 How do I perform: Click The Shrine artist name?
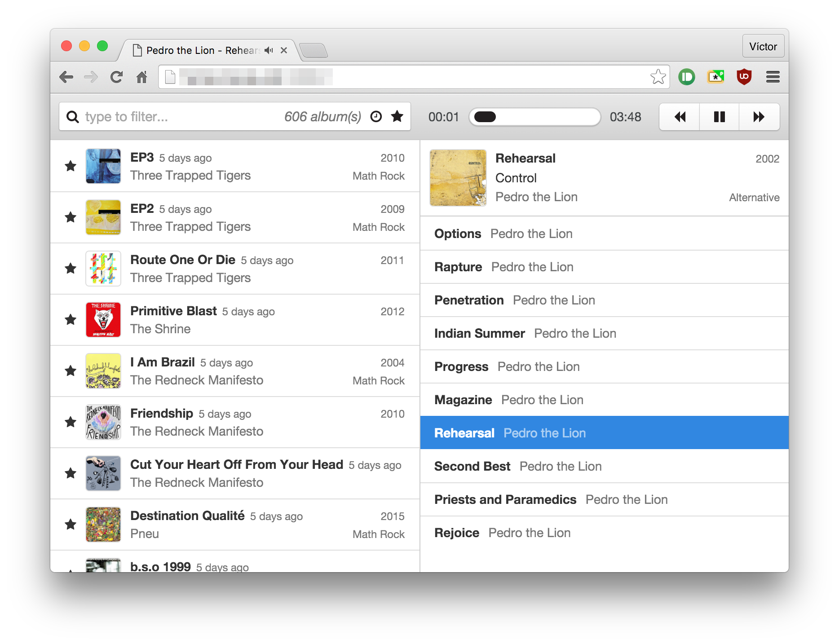160,329
